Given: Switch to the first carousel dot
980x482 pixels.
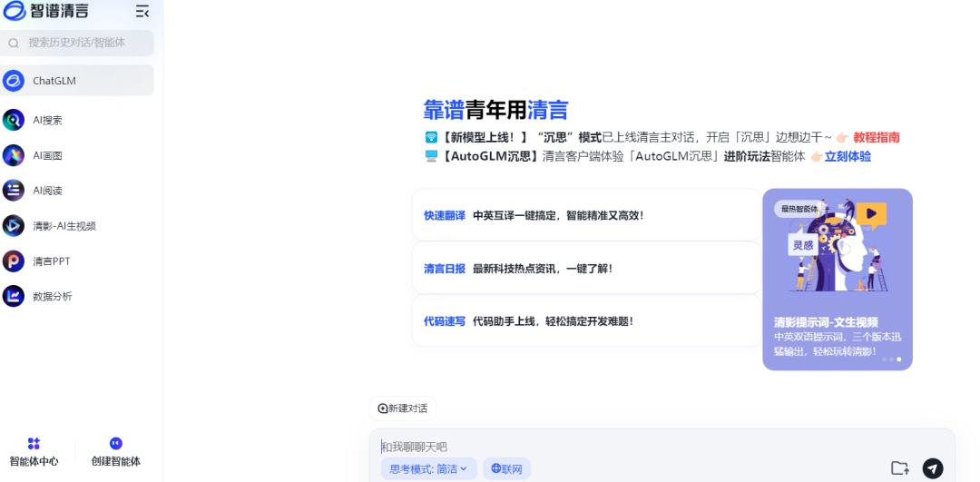Looking at the screenshot, I should 885,359.
